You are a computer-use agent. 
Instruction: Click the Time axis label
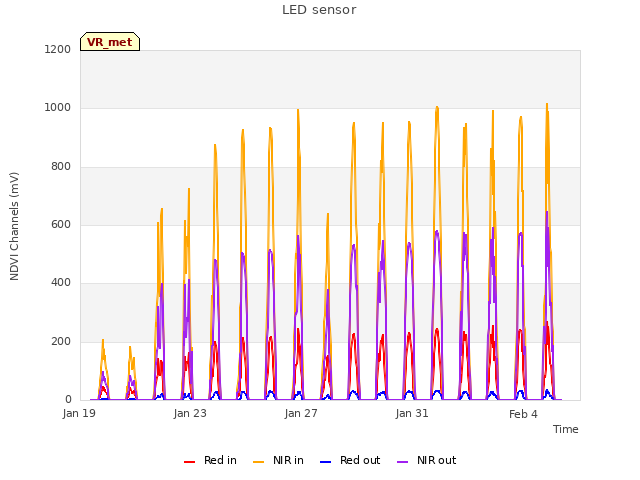(x=566, y=429)
